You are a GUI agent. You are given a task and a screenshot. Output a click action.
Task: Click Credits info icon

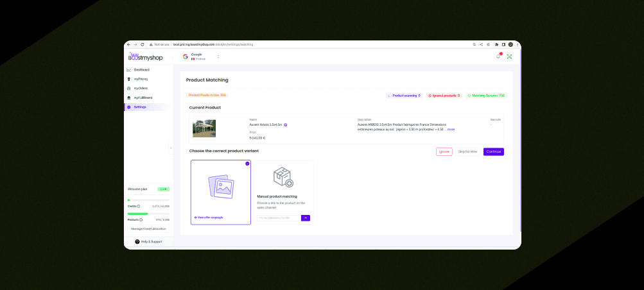point(138,207)
